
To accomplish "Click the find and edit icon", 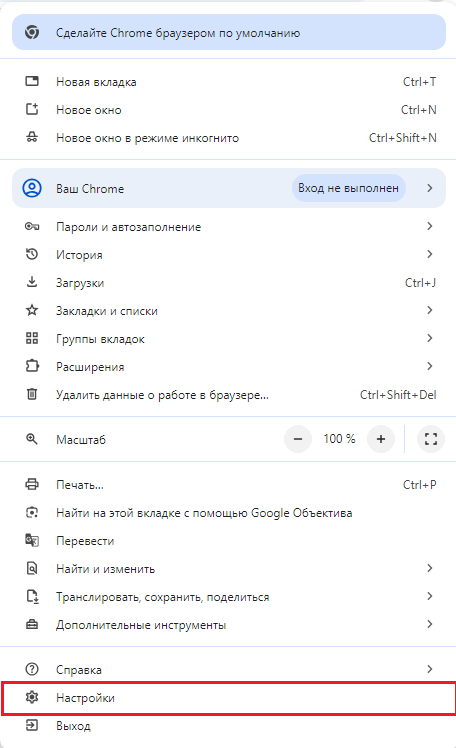I will pos(32,568).
